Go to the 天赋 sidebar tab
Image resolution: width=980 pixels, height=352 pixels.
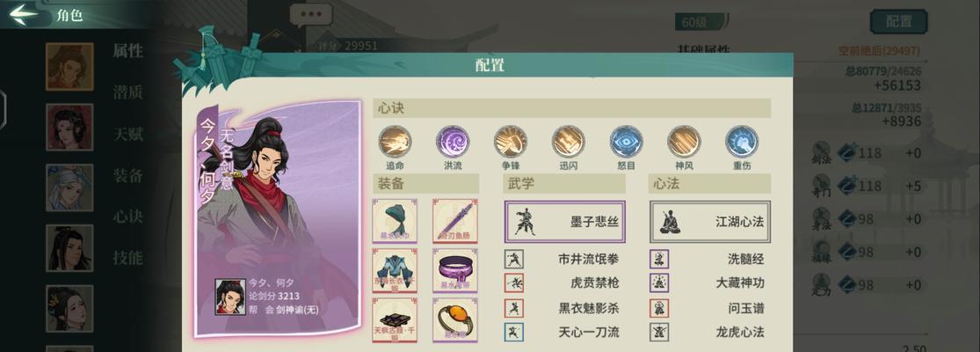[127, 134]
